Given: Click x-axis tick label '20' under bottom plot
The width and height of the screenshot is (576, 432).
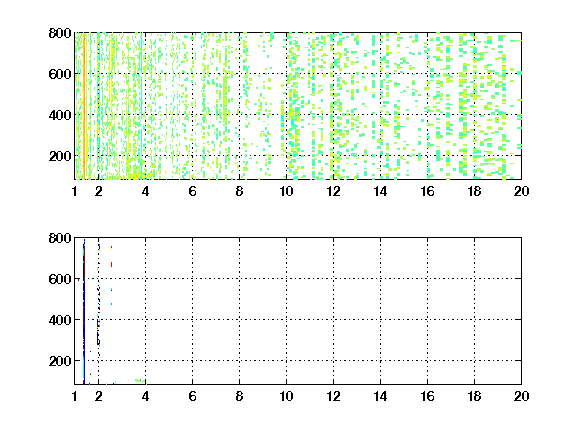Looking at the screenshot, I should click(x=521, y=396).
